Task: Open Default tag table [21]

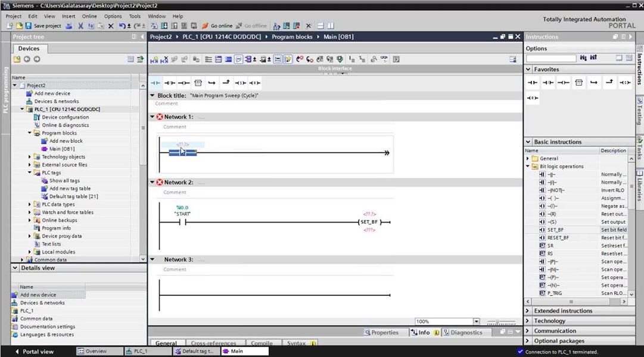Action: coord(73,196)
